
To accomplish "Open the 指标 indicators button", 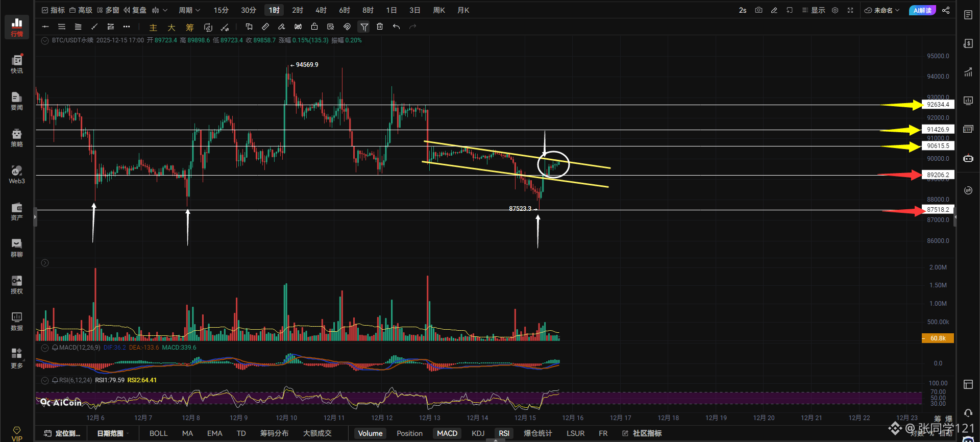I will point(53,10).
